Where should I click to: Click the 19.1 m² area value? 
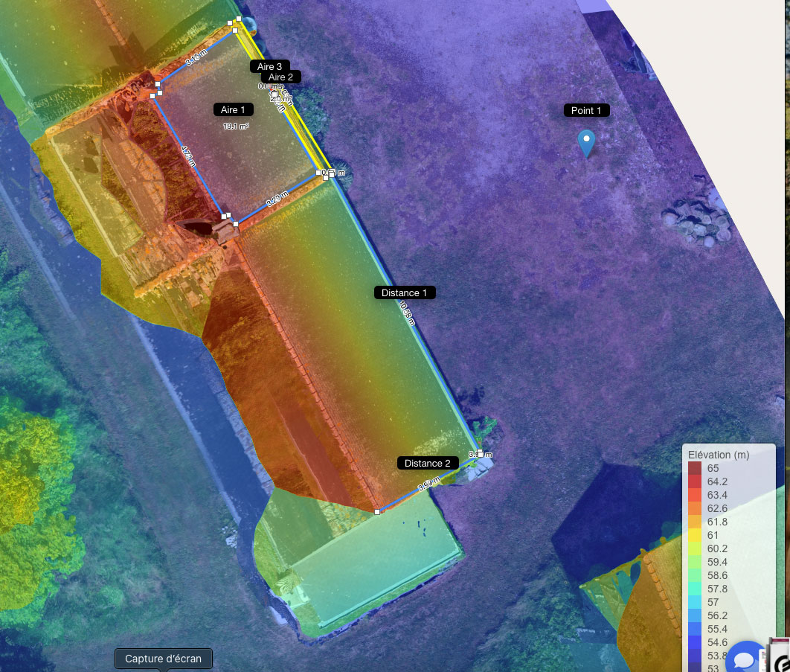[x=237, y=127]
